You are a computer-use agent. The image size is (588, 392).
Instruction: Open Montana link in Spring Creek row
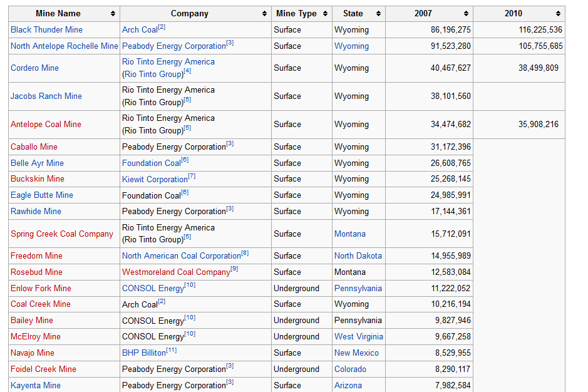[x=350, y=234]
